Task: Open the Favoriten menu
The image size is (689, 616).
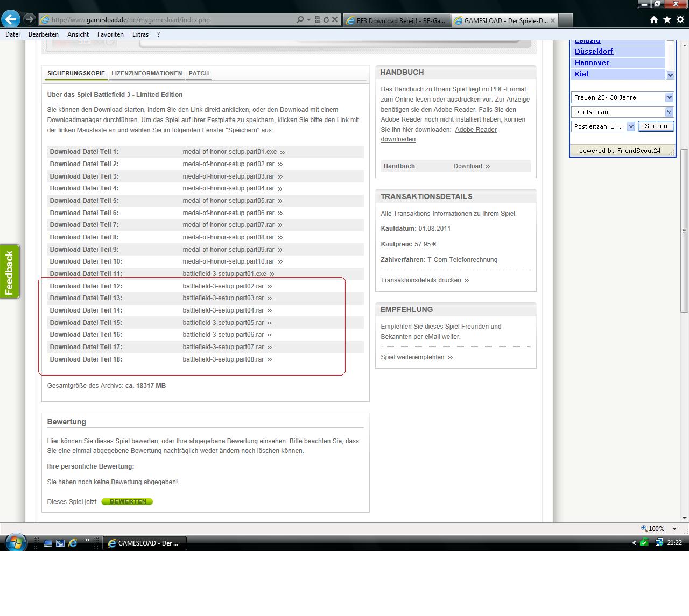Action: [x=110, y=34]
